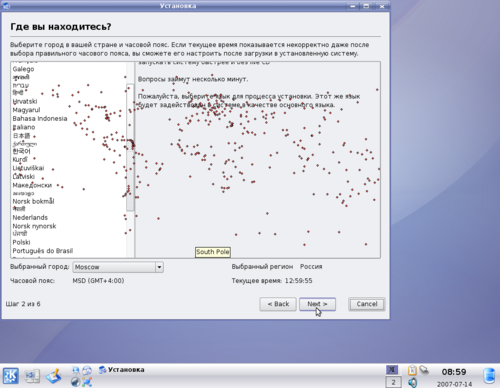
Task: Select Nederlands in the language list
Action: [x=30, y=218]
